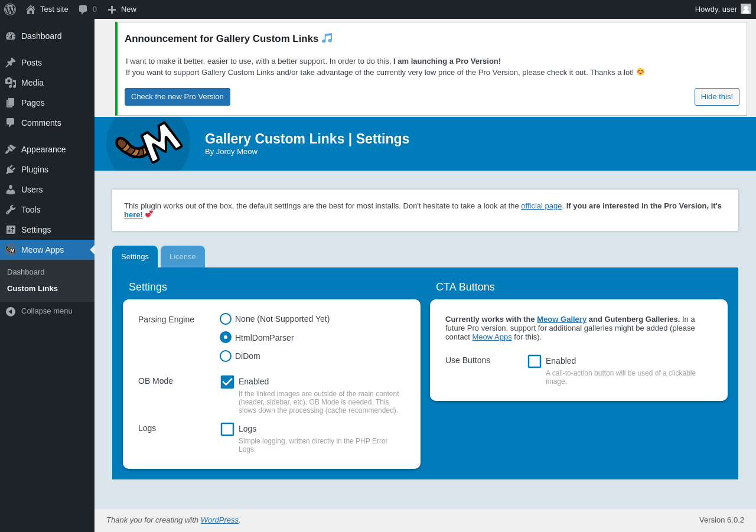Open the official page link
This screenshot has height=532, width=756.
pyautogui.click(x=542, y=205)
